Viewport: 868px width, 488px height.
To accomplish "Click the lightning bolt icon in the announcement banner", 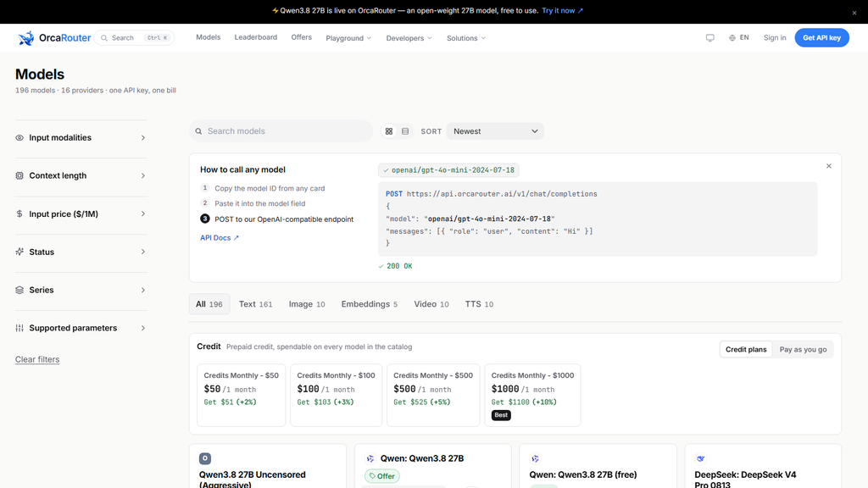I will click(275, 10).
